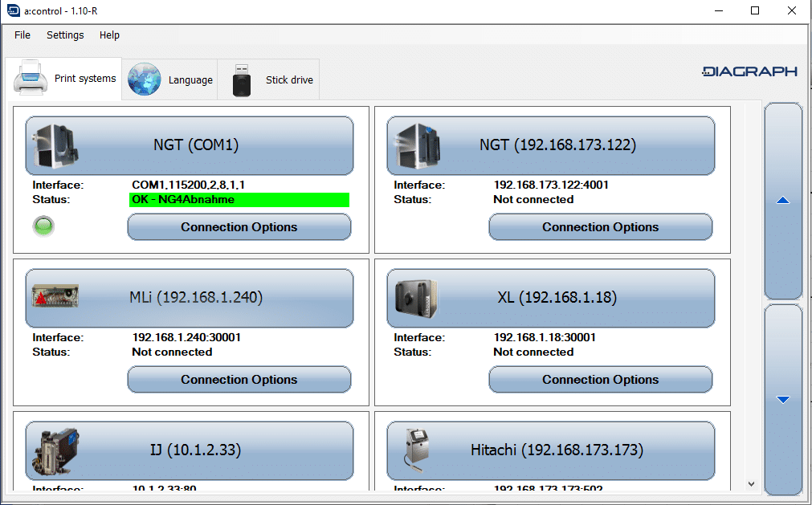Open the Settings menu
Image resolution: width=812 pixels, height=505 pixels.
(x=65, y=35)
